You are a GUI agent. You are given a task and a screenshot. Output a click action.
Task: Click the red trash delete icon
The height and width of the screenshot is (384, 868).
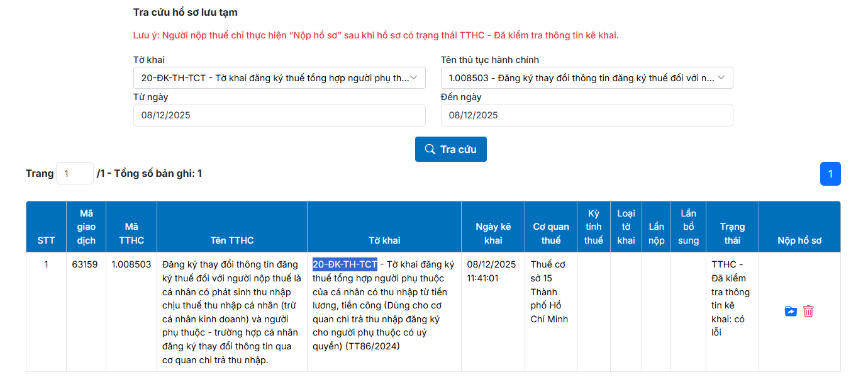click(x=808, y=312)
